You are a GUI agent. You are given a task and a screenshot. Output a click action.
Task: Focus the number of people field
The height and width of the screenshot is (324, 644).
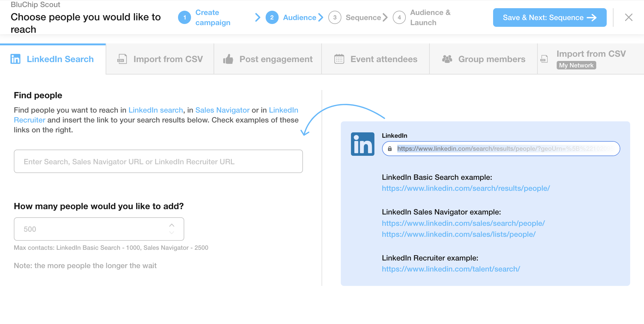point(99,229)
